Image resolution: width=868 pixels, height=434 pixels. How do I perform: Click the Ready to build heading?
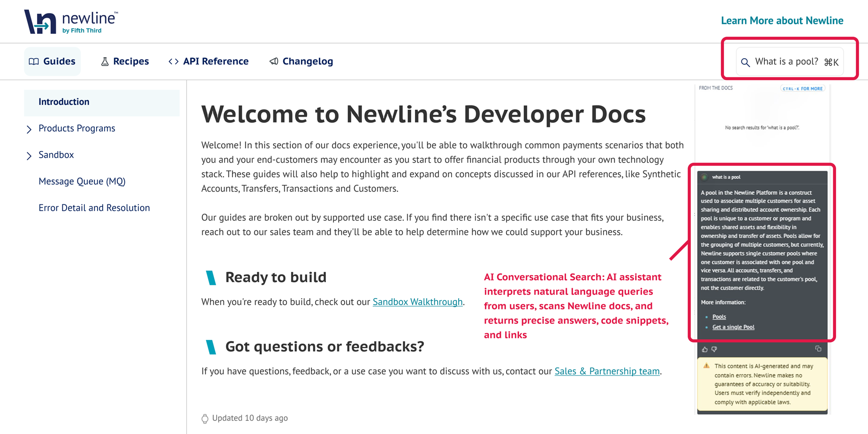pyautogui.click(x=276, y=277)
